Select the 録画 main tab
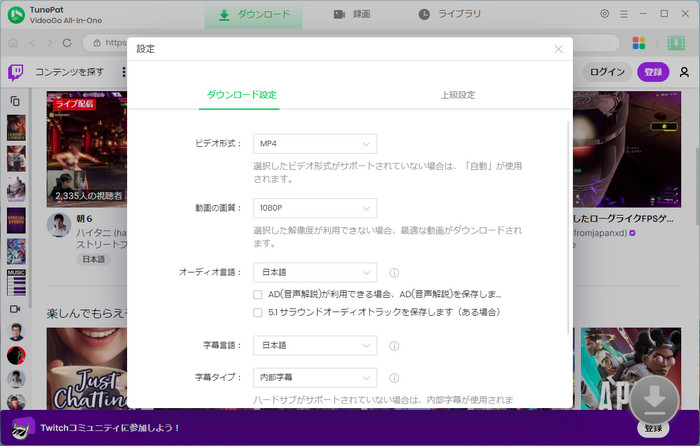700x446 pixels. [x=352, y=14]
